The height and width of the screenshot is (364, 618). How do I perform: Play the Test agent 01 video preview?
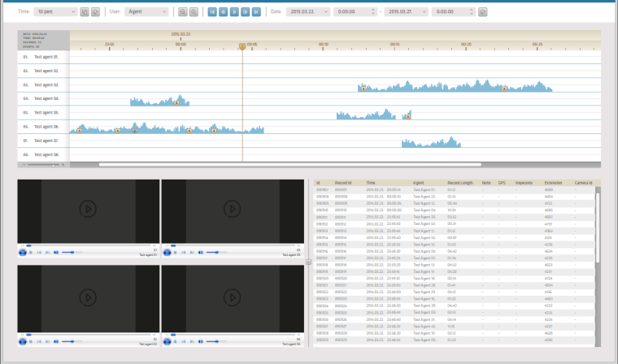click(x=88, y=209)
